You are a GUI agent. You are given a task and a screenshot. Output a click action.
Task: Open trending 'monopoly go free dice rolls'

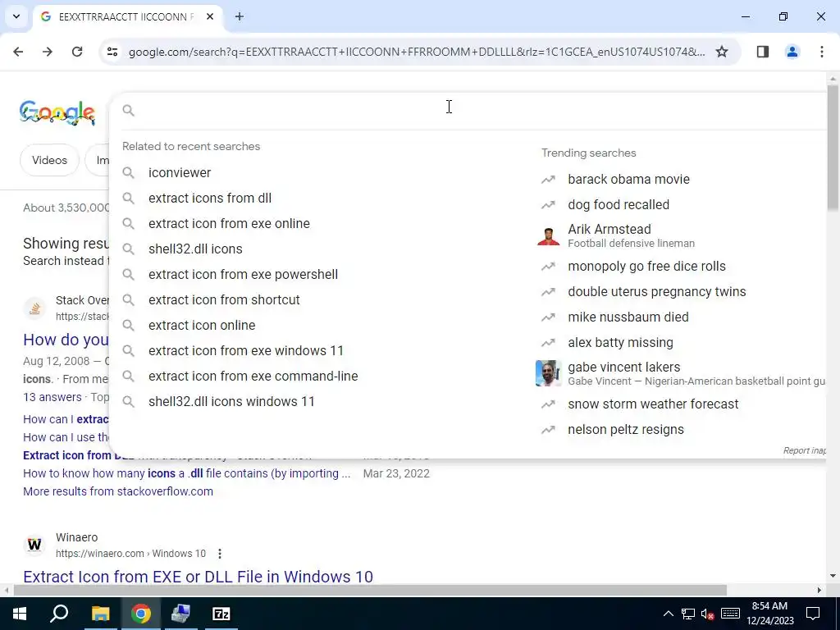coord(646,267)
